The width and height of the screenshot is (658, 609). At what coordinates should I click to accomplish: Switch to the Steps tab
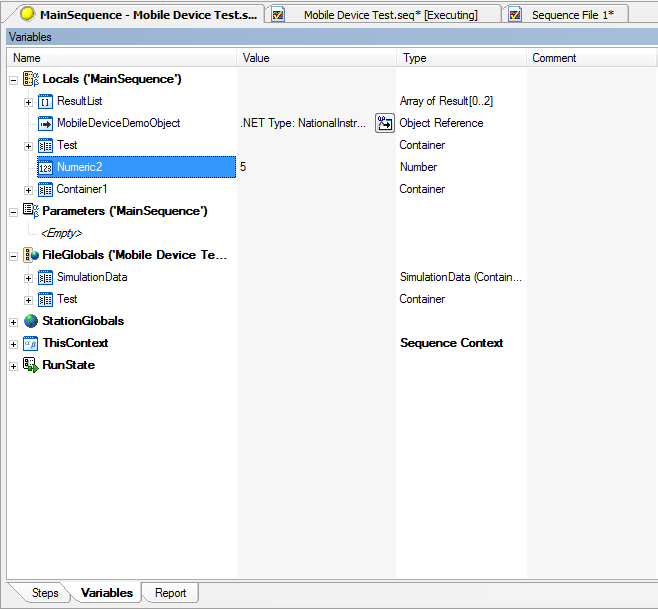coord(44,593)
